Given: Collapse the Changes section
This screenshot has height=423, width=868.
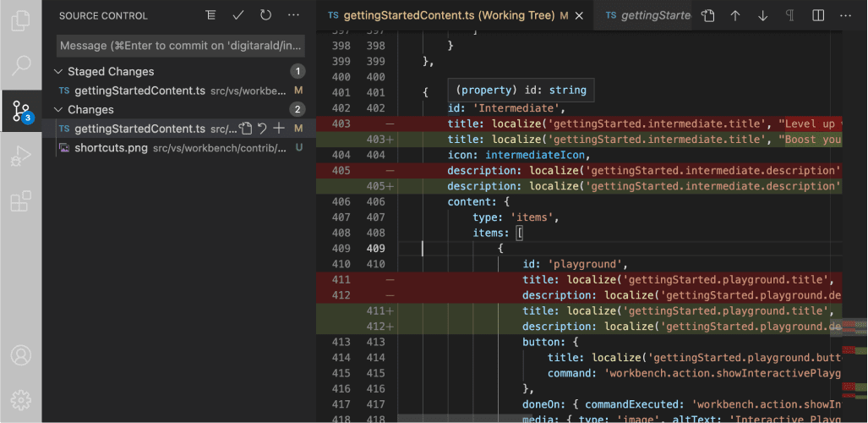Looking at the screenshot, I should [x=58, y=110].
